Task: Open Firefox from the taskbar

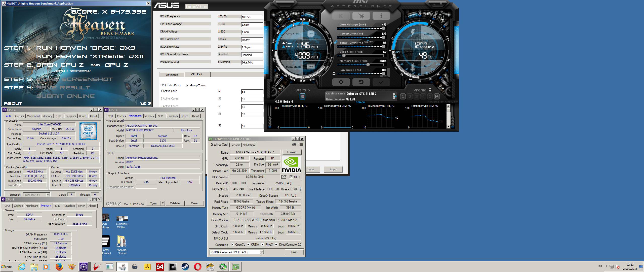Action: (x=59, y=267)
